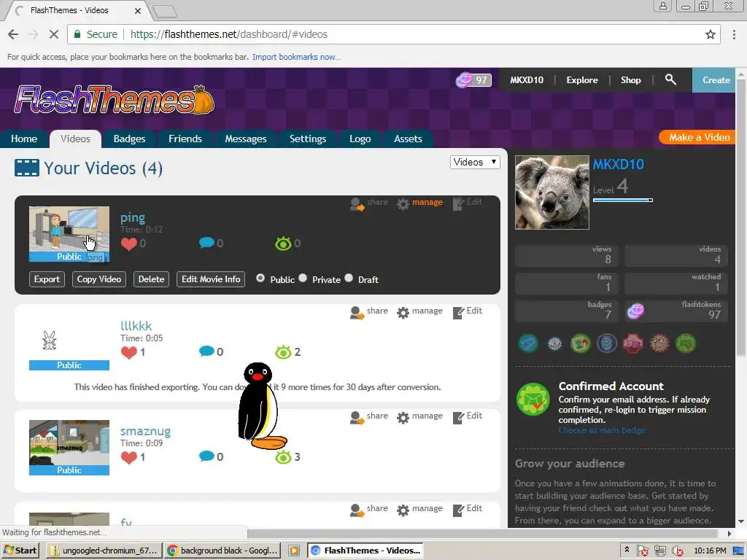Click share icon for smaznug video

coord(357,418)
